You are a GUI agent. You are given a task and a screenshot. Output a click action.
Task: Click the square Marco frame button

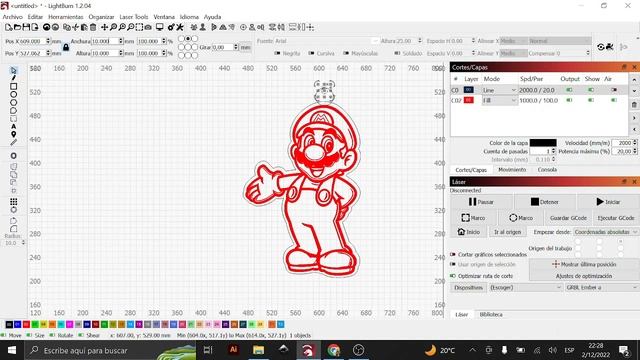[x=473, y=218]
